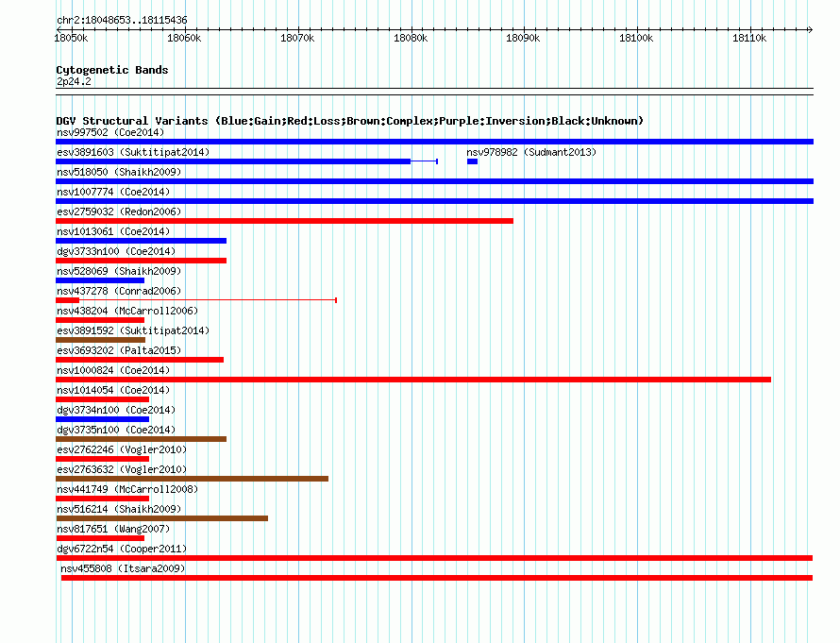Open nsv455808 (Itsara2009) variant label
Viewport: 840px width, 643px height.
pyautogui.click(x=123, y=568)
